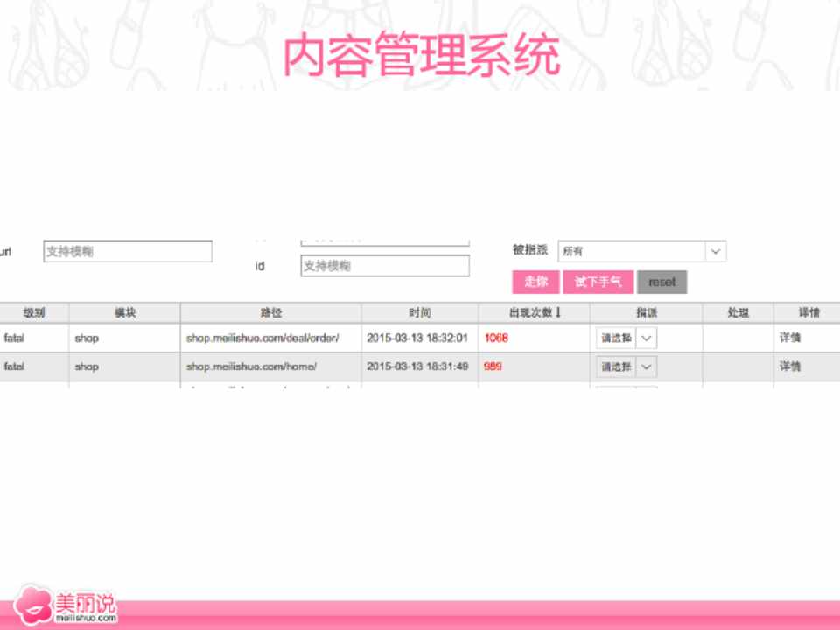
Task: Click the id fuzzy search input field
Action: [x=385, y=266]
